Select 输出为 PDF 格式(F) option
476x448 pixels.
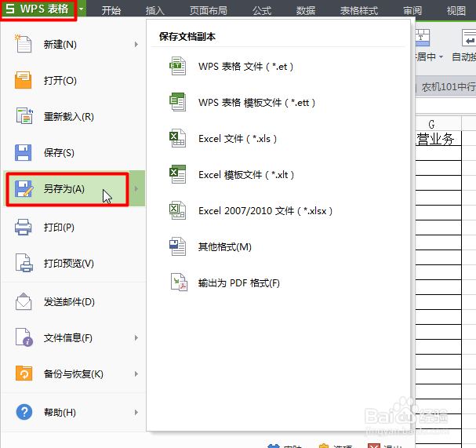[x=238, y=282]
